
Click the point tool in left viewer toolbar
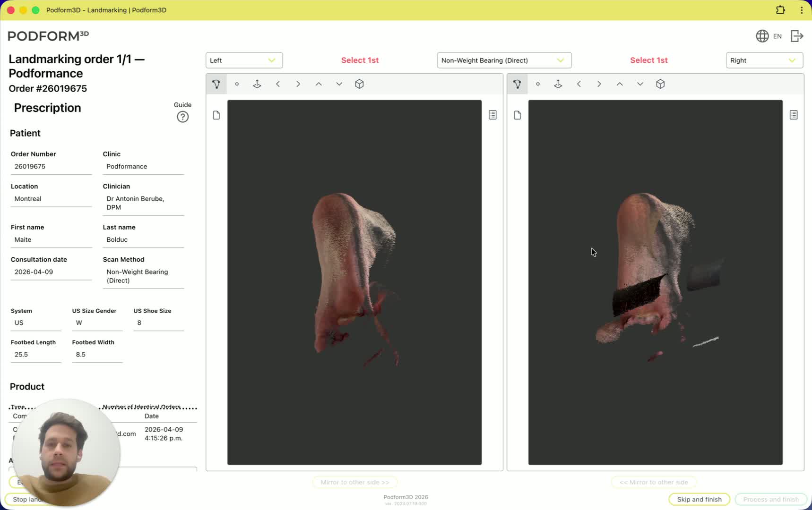tap(237, 84)
